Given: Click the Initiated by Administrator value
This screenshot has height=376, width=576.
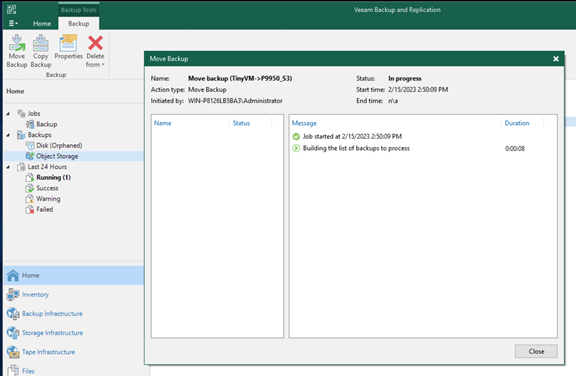Looking at the screenshot, I should click(x=235, y=101).
